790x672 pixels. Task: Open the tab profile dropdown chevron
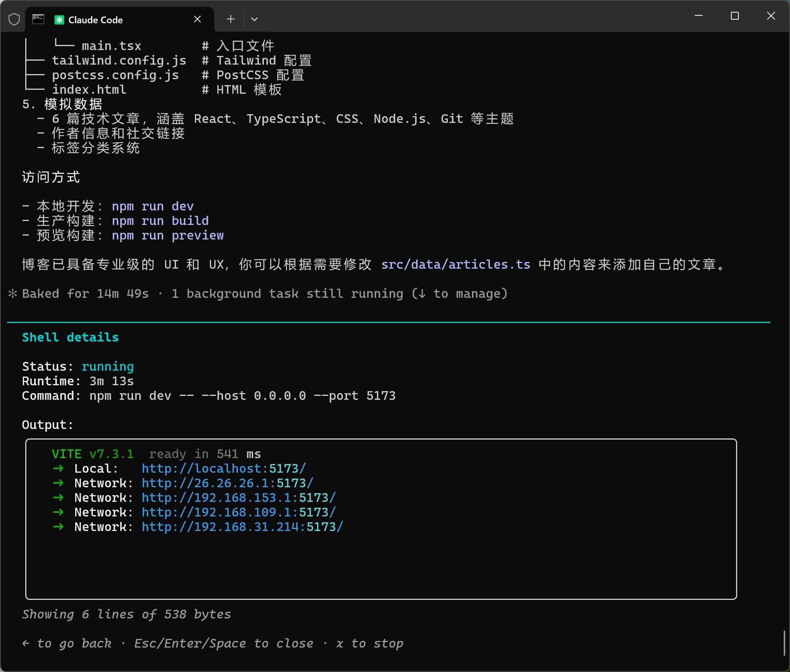254,19
